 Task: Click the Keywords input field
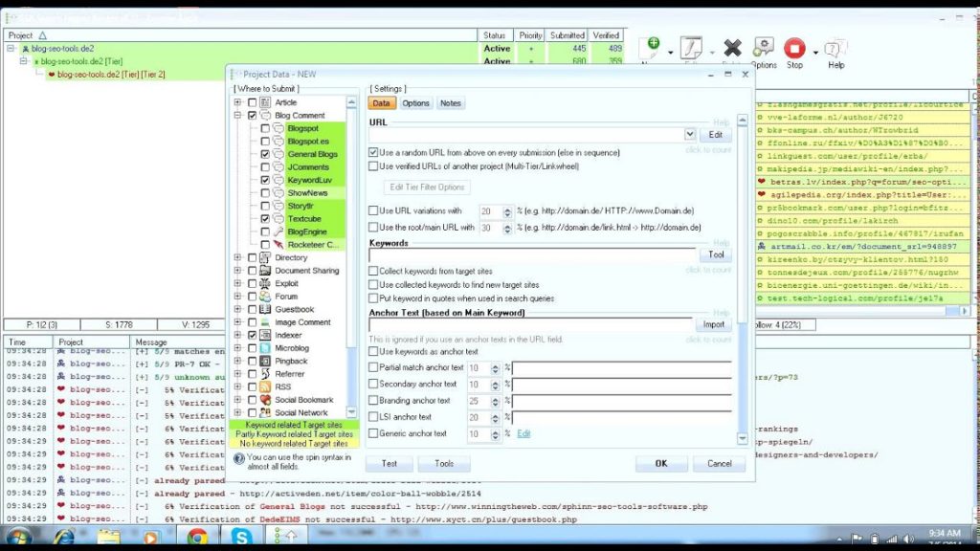click(532, 254)
